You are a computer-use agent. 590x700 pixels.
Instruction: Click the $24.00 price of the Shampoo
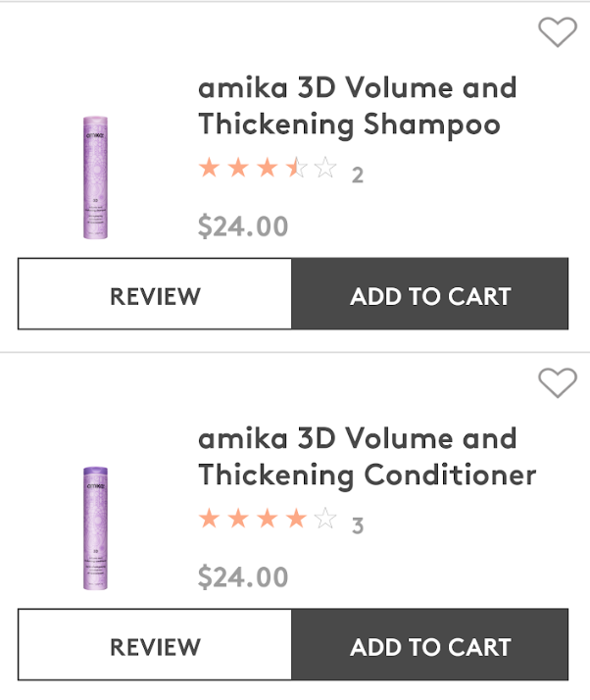pos(243,226)
